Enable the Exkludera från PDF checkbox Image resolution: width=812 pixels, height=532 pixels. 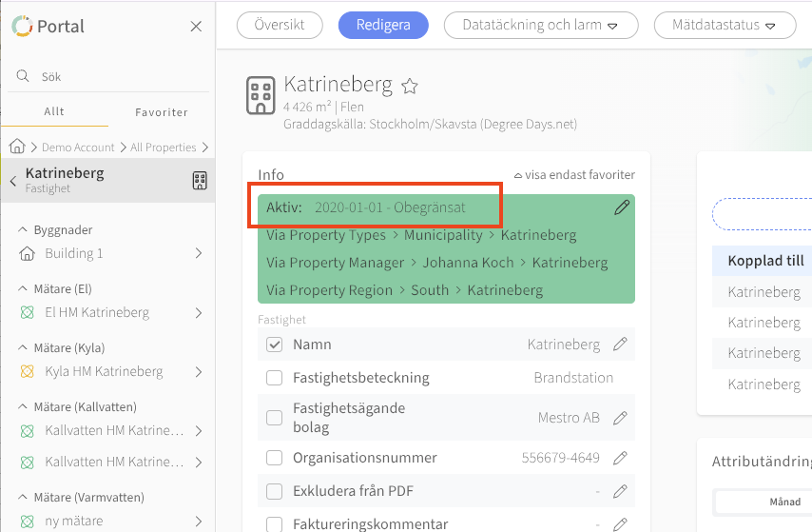coord(275,491)
